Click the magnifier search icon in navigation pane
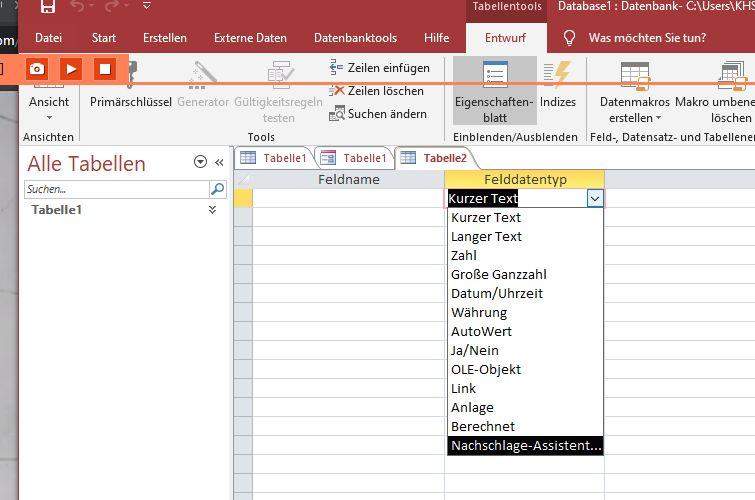This screenshot has width=755, height=500. tap(218, 189)
